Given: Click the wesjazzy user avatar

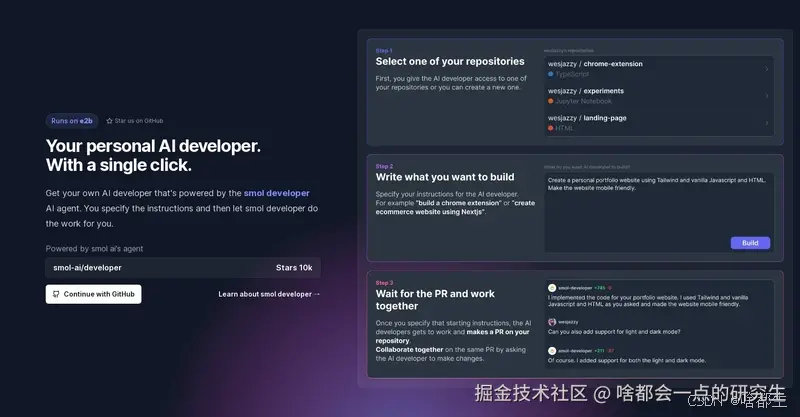Looking at the screenshot, I should pos(552,322).
